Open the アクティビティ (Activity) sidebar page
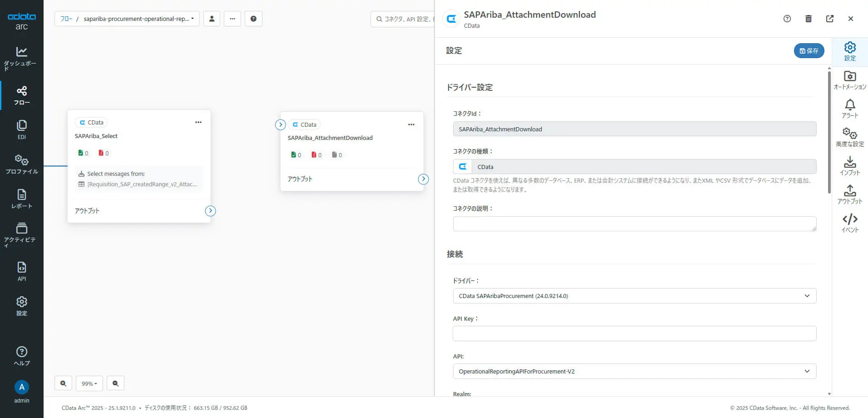 pos(21,234)
